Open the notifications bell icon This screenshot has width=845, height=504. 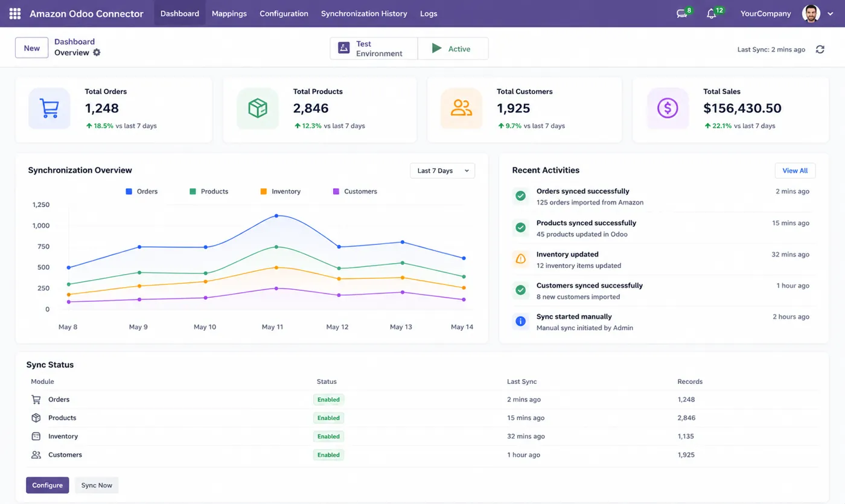click(712, 14)
